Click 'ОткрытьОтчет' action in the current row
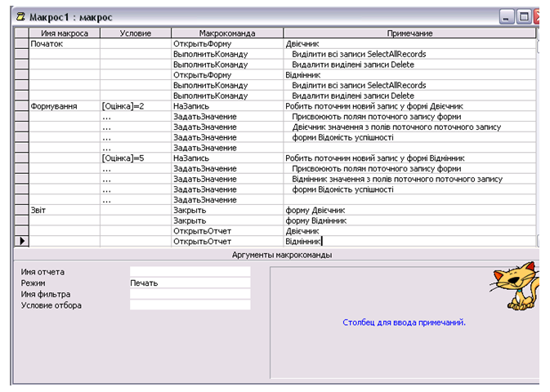 coord(227,241)
